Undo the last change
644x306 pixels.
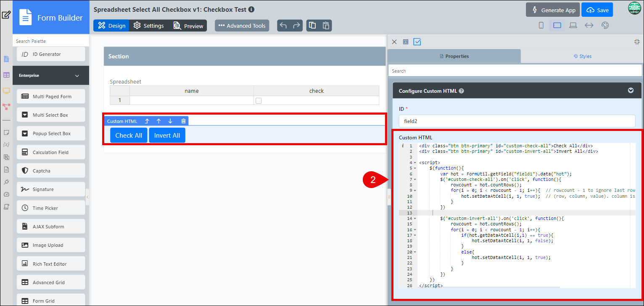click(283, 26)
